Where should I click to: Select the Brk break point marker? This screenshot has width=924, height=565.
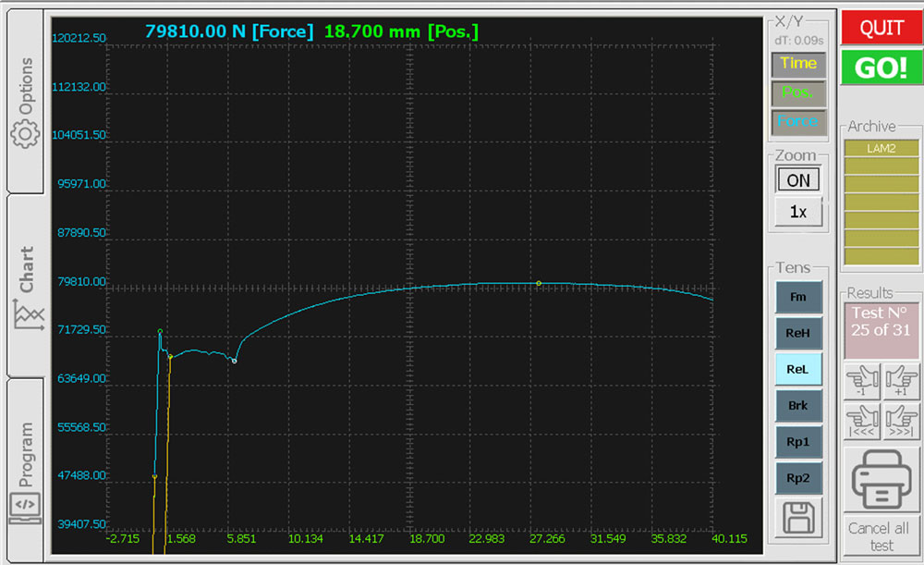(x=796, y=406)
